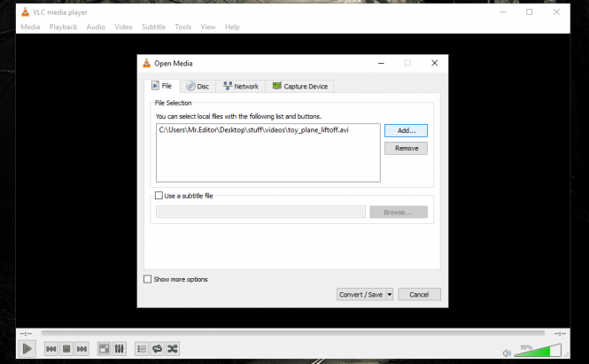Viewport: 589px width, 364px height.
Task: Click the Stop playback button
Action: (x=66, y=349)
